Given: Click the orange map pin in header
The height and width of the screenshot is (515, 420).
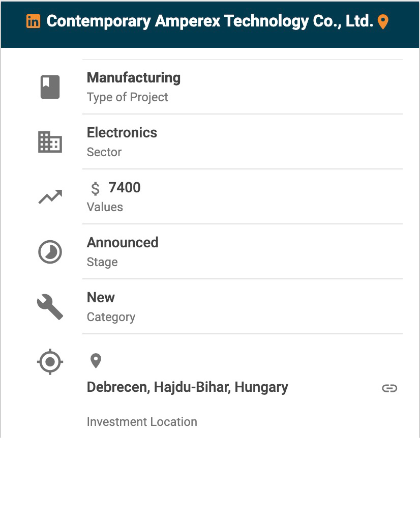Looking at the screenshot, I should click(x=383, y=21).
